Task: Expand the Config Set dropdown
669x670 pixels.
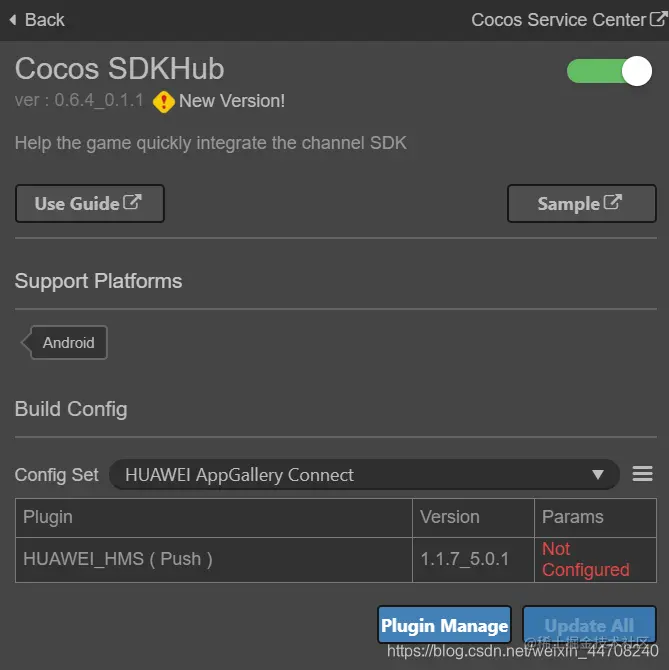Action: [x=364, y=475]
